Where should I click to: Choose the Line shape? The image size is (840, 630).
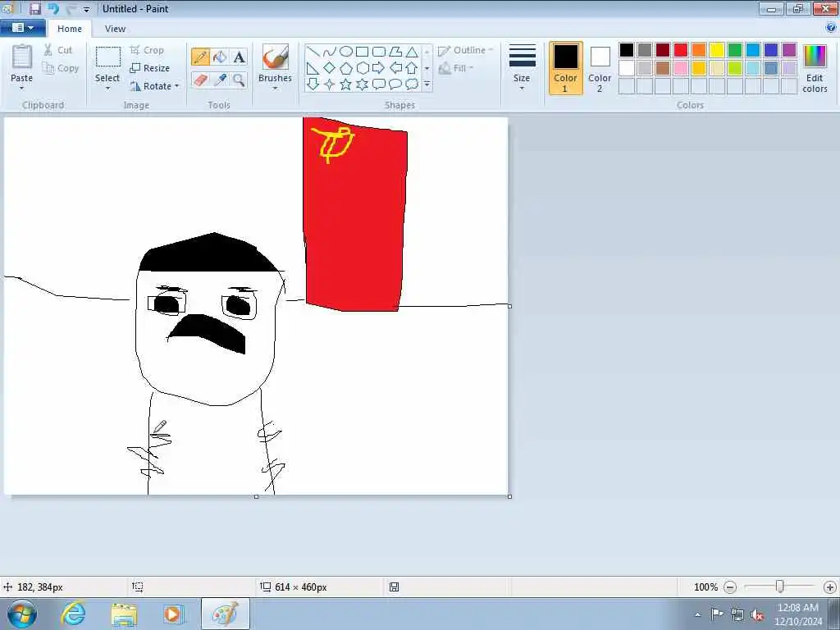pos(313,52)
